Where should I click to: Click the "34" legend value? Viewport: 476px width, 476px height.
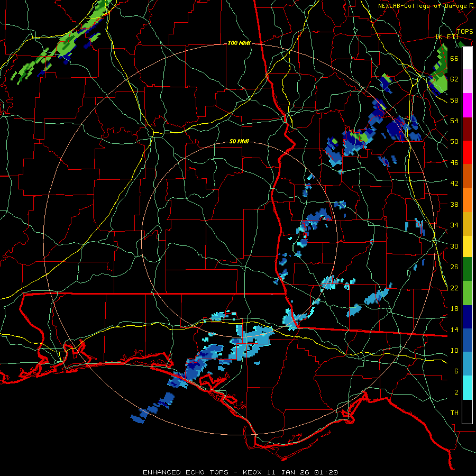point(454,225)
